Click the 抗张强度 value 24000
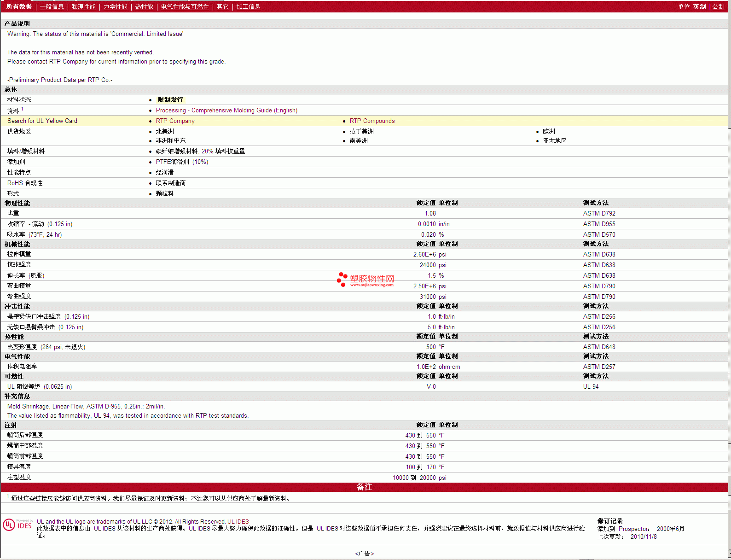Screen dimensions: 731x560 point(428,265)
